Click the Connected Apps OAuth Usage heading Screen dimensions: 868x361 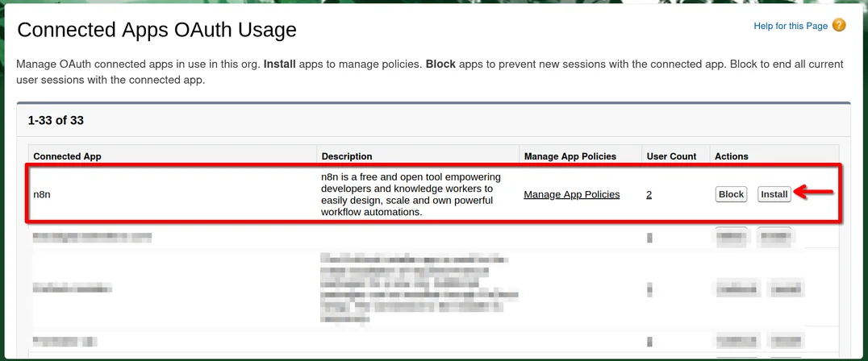pos(156,29)
